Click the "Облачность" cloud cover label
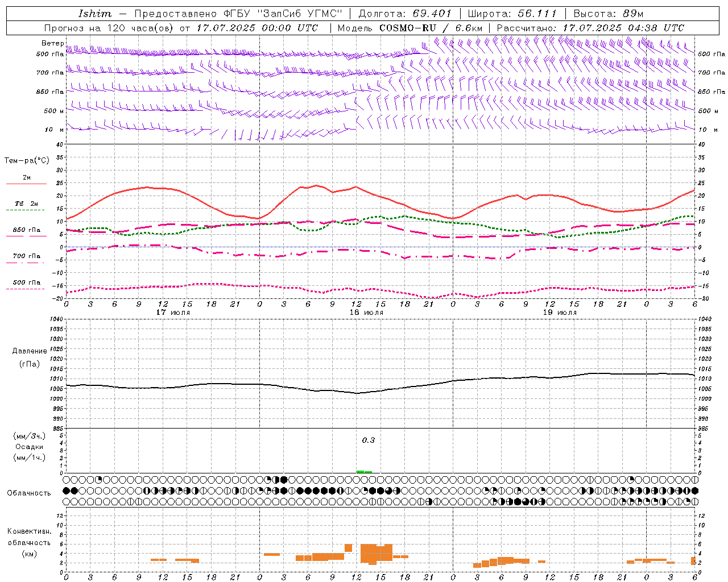The image size is (728, 582). point(29,493)
